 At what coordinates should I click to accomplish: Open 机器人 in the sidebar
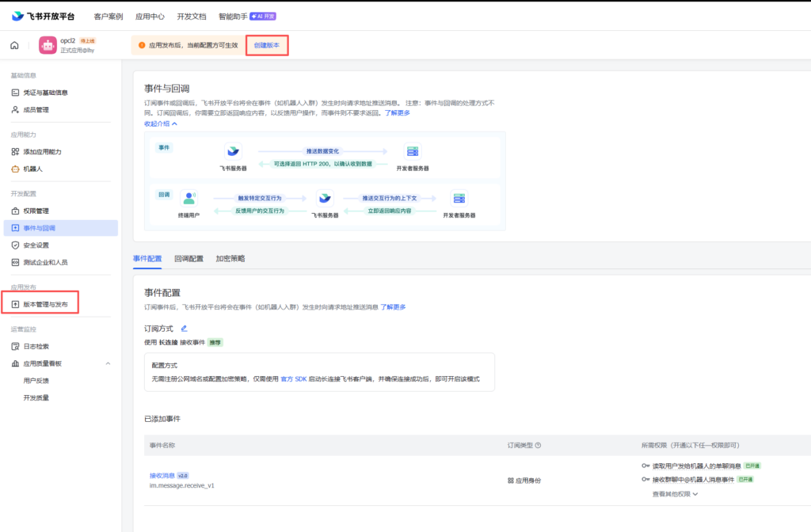click(x=32, y=169)
